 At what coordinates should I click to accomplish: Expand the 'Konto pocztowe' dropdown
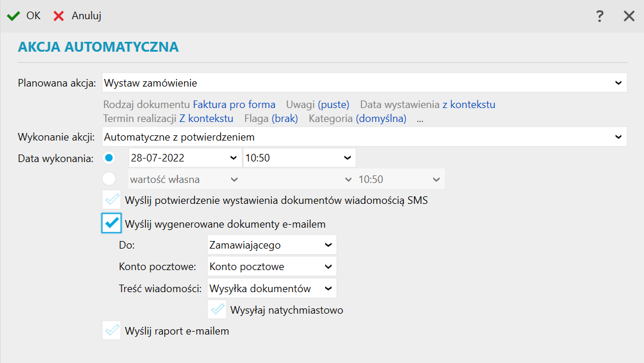(328, 267)
